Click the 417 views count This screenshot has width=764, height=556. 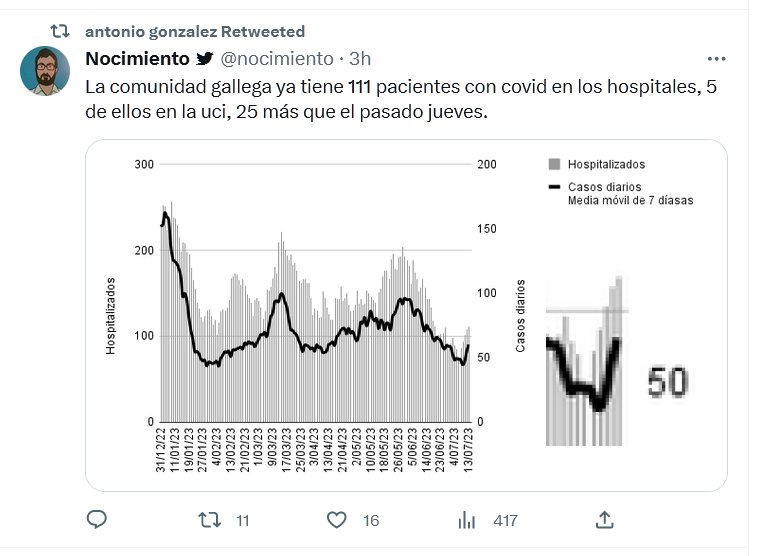(x=505, y=520)
